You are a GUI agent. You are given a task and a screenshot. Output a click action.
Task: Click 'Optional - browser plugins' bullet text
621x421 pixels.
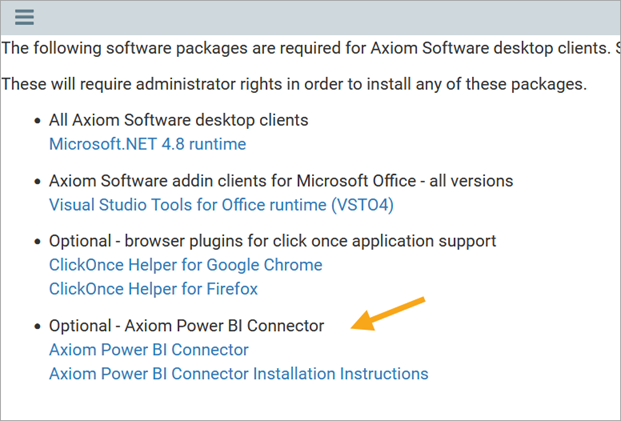[272, 241]
